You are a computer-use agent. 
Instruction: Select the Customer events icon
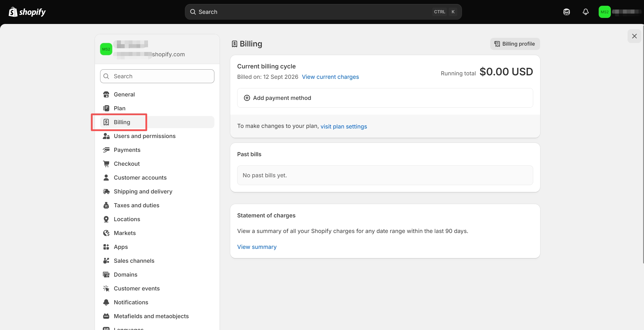[x=106, y=288]
